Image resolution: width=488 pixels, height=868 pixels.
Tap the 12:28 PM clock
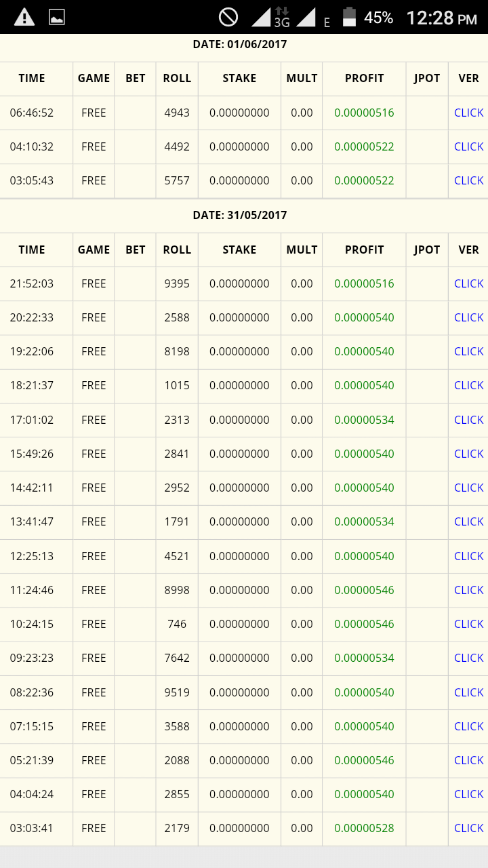tap(441, 18)
